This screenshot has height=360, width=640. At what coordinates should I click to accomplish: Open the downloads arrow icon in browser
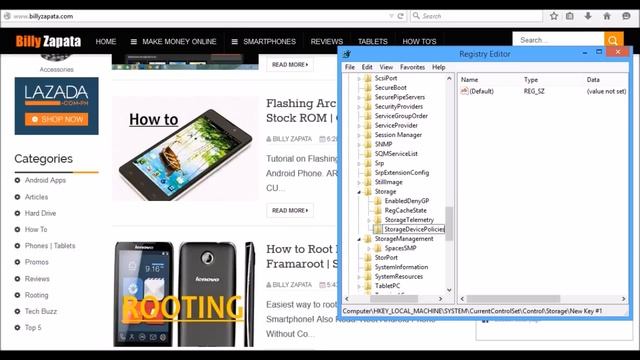pyautogui.click(x=588, y=16)
